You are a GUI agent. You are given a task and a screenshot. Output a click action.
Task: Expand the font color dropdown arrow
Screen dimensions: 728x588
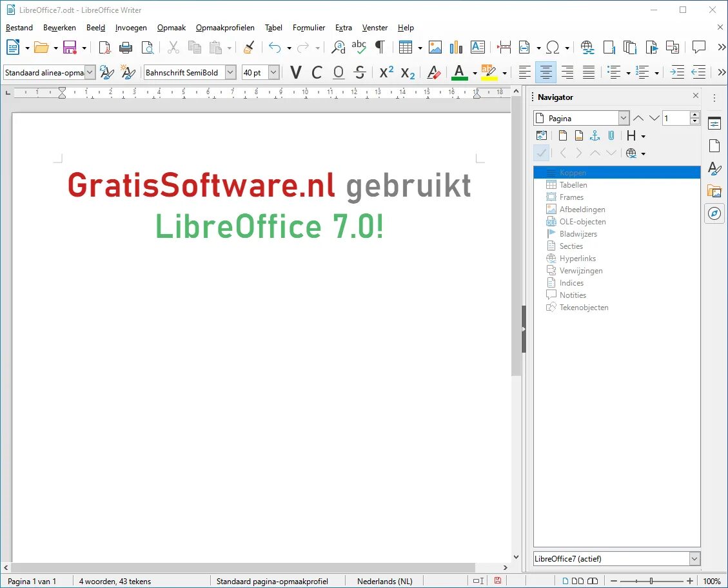(475, 73)
